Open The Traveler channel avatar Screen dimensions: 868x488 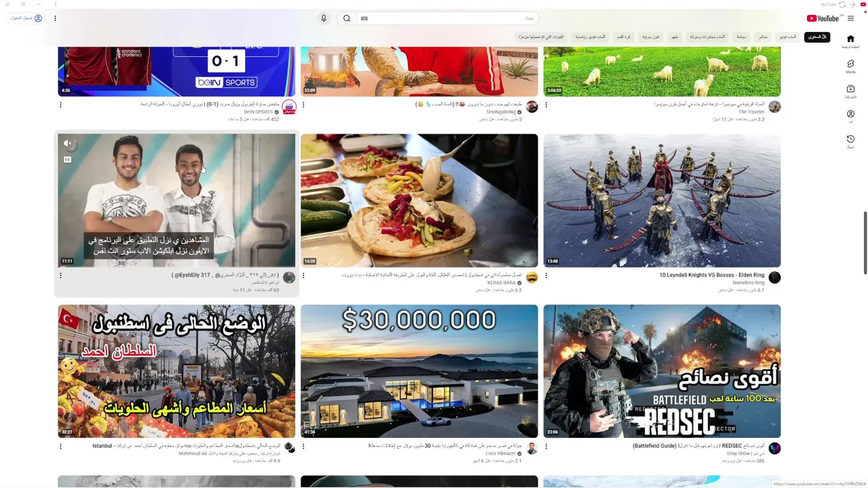click(x=774, y=107)
